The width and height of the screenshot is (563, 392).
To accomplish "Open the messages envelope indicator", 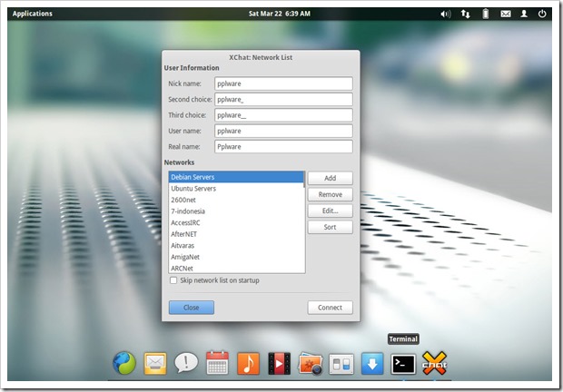I will (x=506, y=14).
